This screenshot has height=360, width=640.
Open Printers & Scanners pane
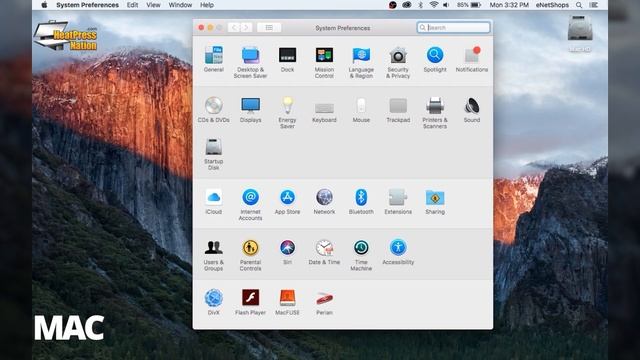coord(435,113)
